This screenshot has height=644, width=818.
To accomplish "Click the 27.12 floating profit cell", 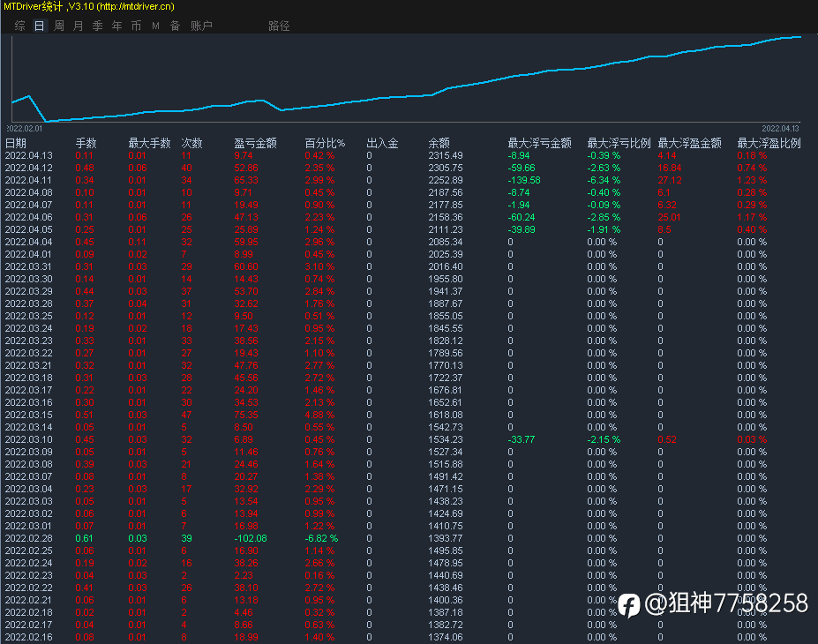I will coord(670,180).
